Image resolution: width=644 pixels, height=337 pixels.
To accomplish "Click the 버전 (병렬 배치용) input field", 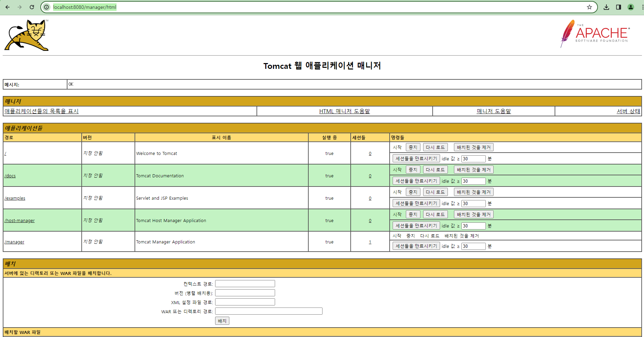I will tap(245, 293).
